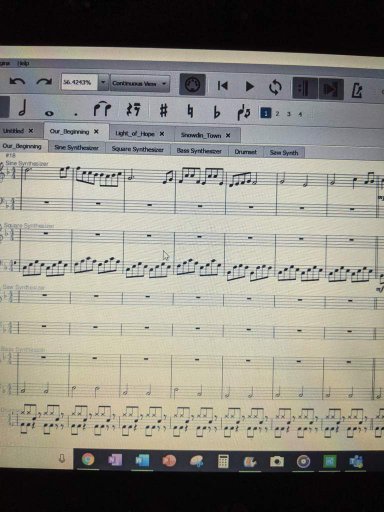Viewport: 384px width, 512px height.
Task: Click the Redo arrow icon
Action: tap(44, 82)
